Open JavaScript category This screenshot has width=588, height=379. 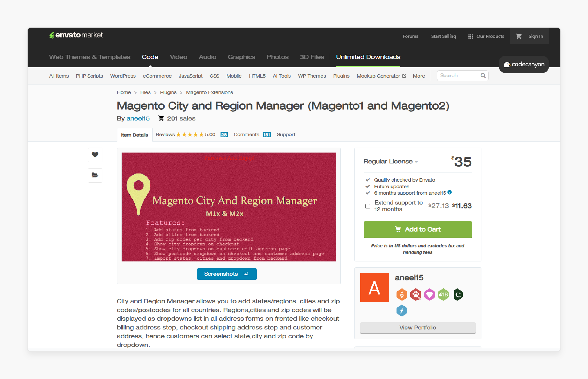[x=191, y=76]
